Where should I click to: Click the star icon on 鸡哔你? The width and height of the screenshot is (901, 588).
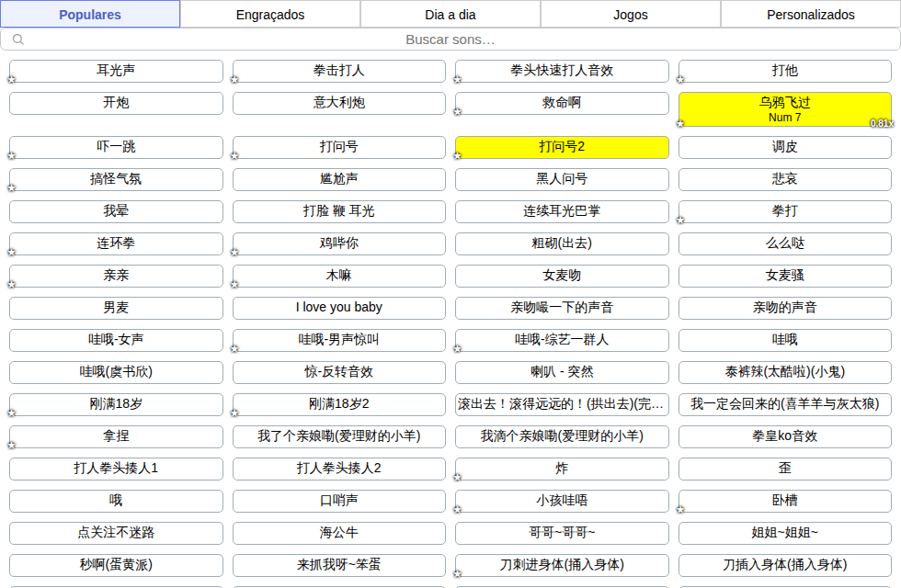pos(234,253)
